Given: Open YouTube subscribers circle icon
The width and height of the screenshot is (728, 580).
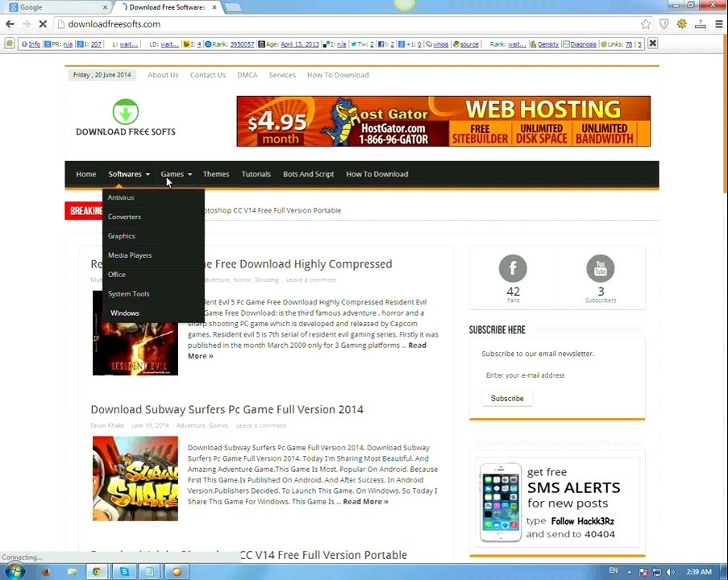Looking at the screenshot, I should 601,268.
